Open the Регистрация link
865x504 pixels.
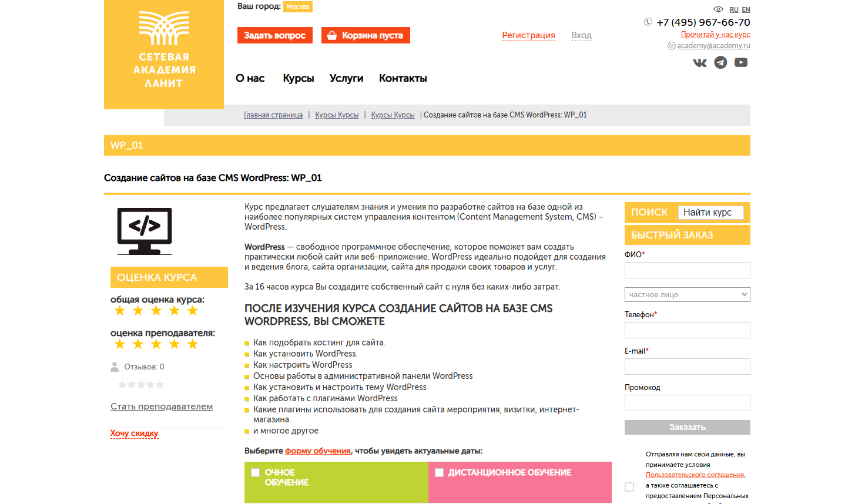point(528,35)
